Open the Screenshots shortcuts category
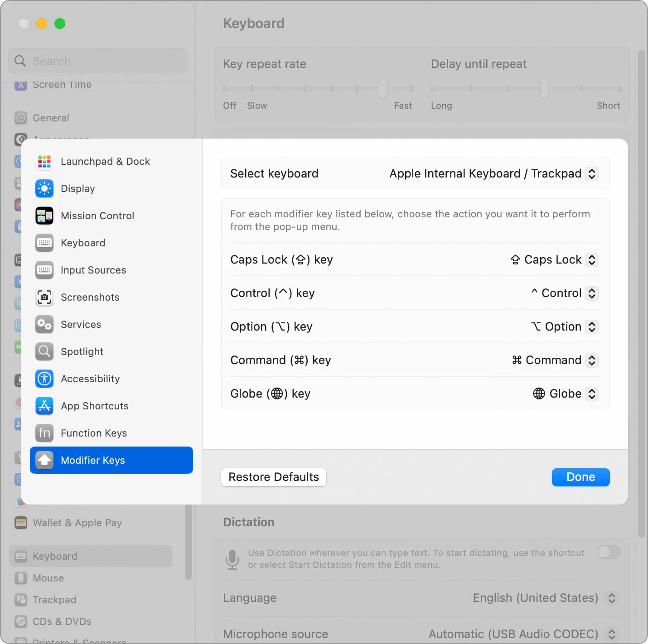This screenshot has width=648, height=644. click(x=111, y=297)
